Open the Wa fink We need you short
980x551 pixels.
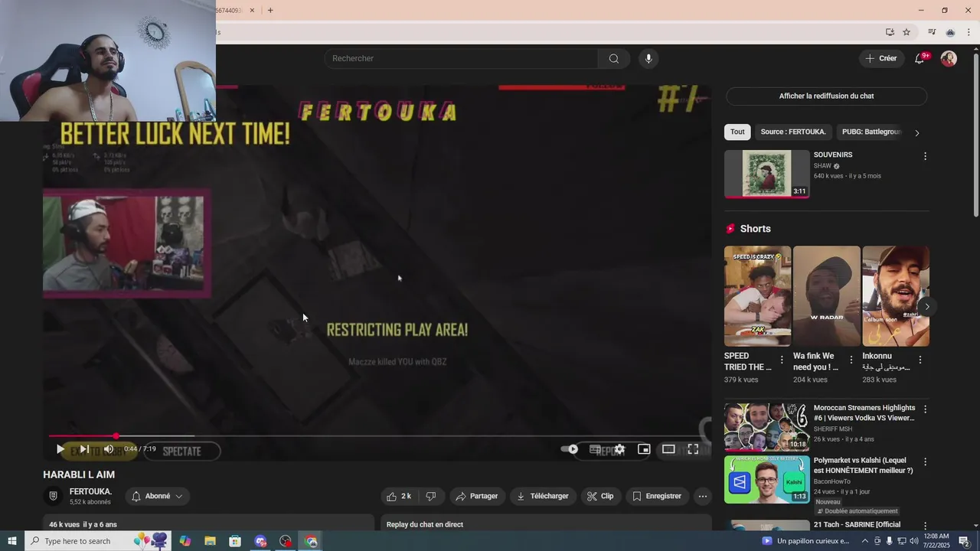coord(826,296)
